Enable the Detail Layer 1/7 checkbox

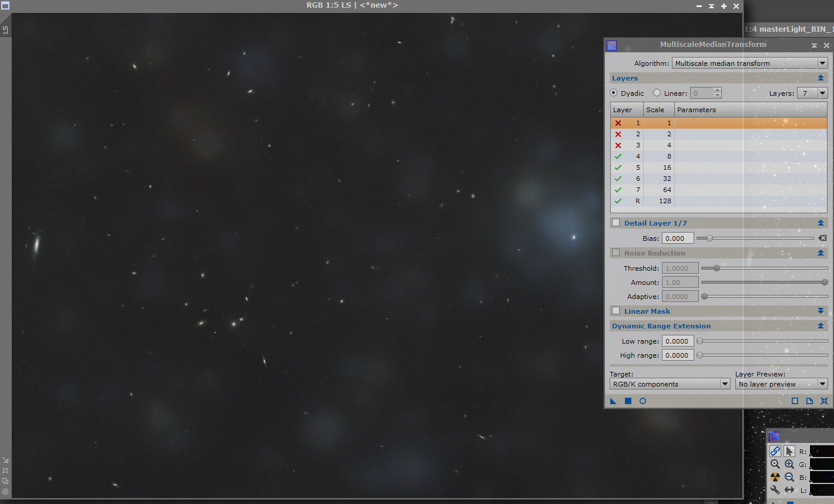pyautogui.click(x=616, y=223)
